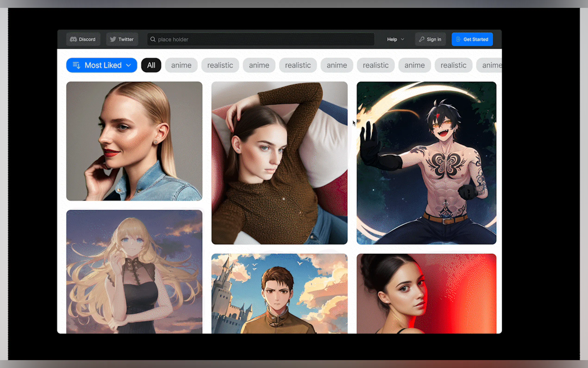Click the search magnifier icon
This screenshot has height=368, width=588.
click(x=153, y=39)
